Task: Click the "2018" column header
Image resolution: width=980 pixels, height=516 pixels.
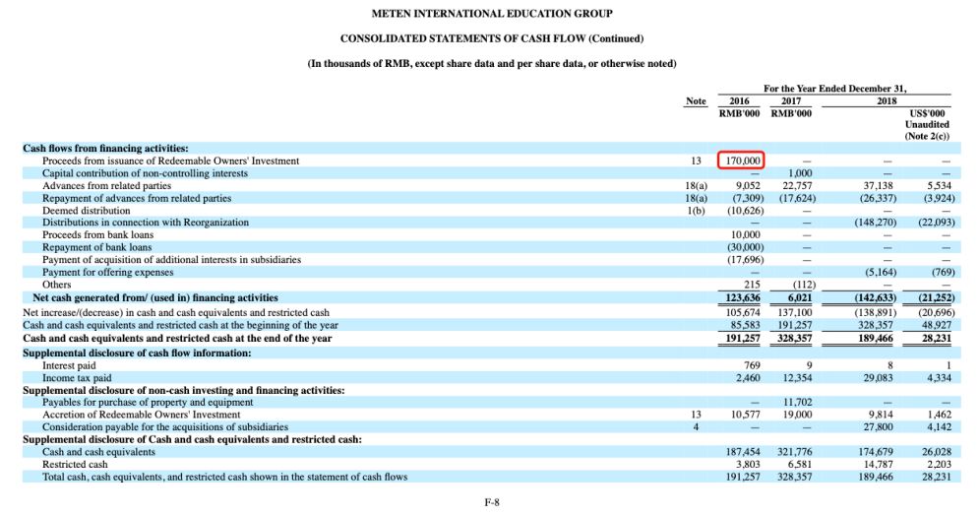Action: (887, 100)
